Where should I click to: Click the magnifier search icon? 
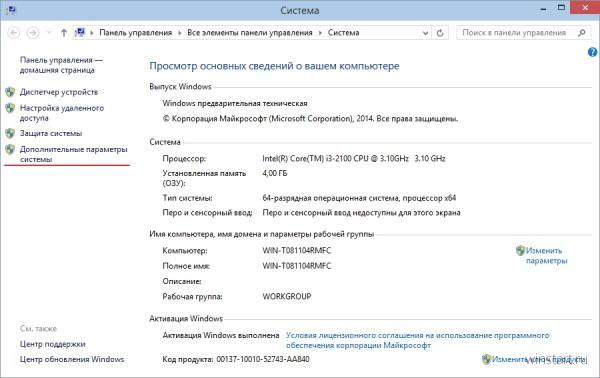[582, 33]
